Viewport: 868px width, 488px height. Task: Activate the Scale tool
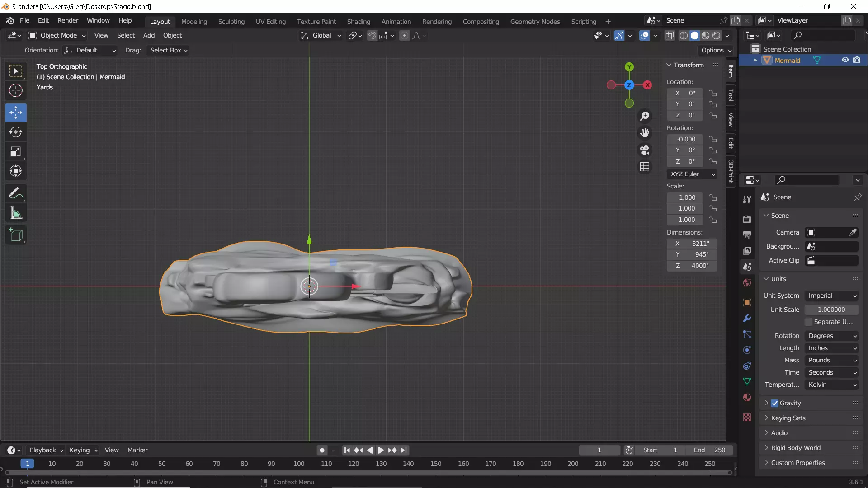pos(16,152)
